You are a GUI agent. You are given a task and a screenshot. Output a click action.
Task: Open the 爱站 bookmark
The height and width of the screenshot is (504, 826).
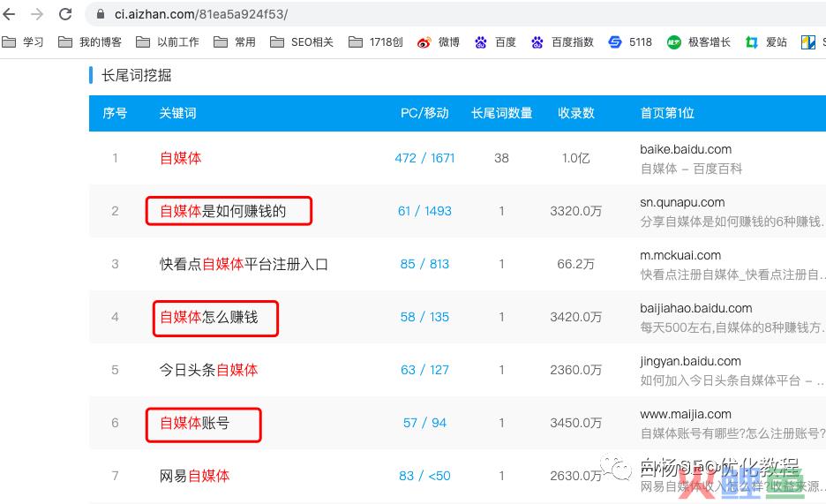point(766,42)
